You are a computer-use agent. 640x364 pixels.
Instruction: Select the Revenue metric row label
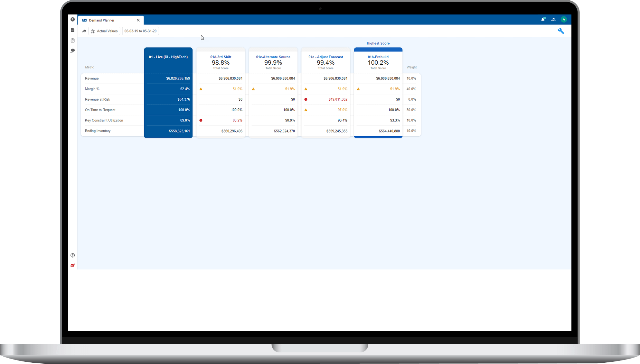click(92, 78)
